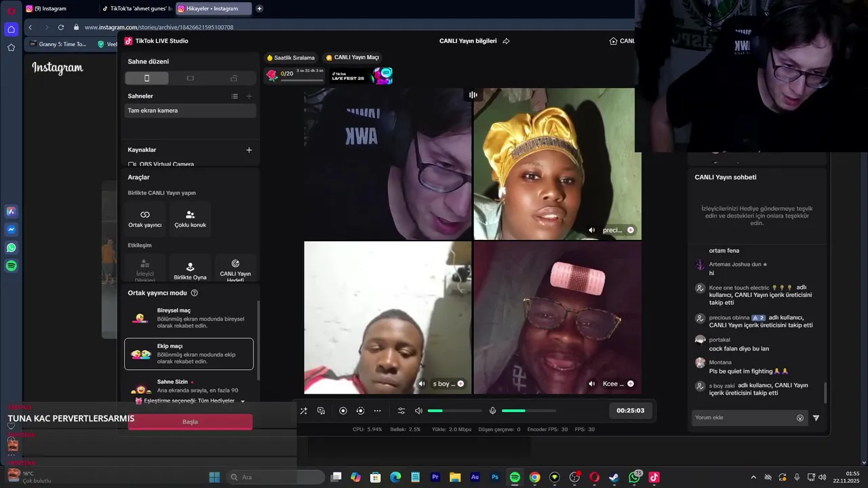Mute the preci... guest's speaker icon
This screenshot has width=868, height=488.
pos(592,230)
